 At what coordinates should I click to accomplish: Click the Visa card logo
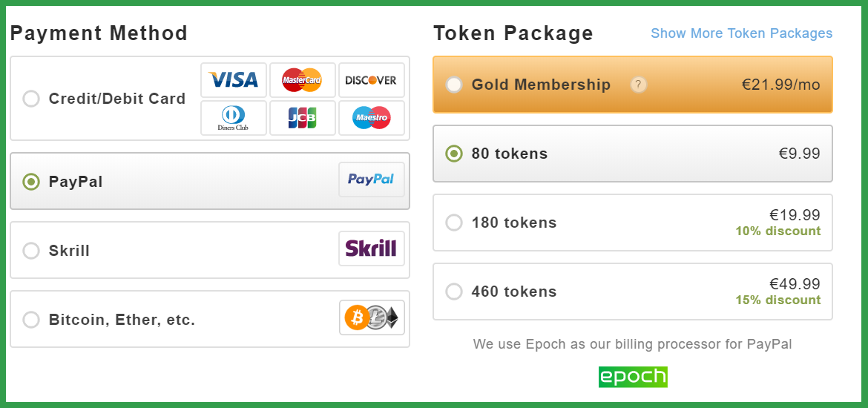234,80
